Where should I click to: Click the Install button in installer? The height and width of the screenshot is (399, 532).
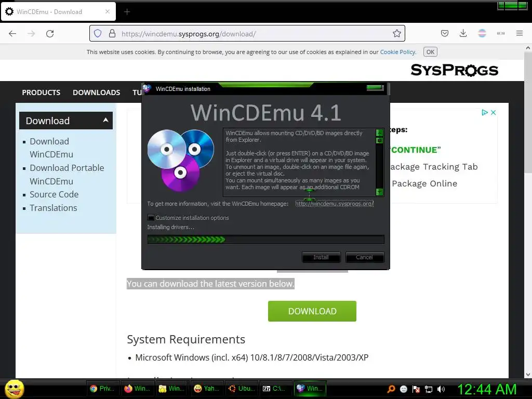[321, 257]
